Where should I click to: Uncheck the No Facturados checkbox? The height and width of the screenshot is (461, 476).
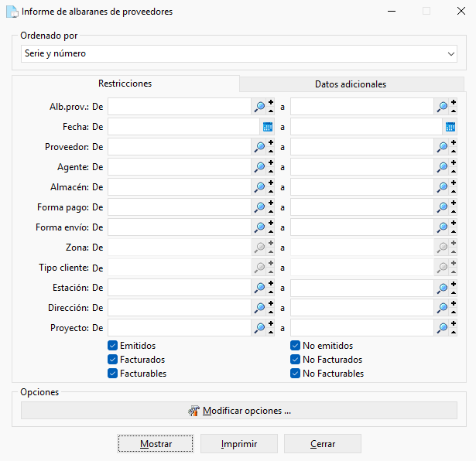point(295,360)
